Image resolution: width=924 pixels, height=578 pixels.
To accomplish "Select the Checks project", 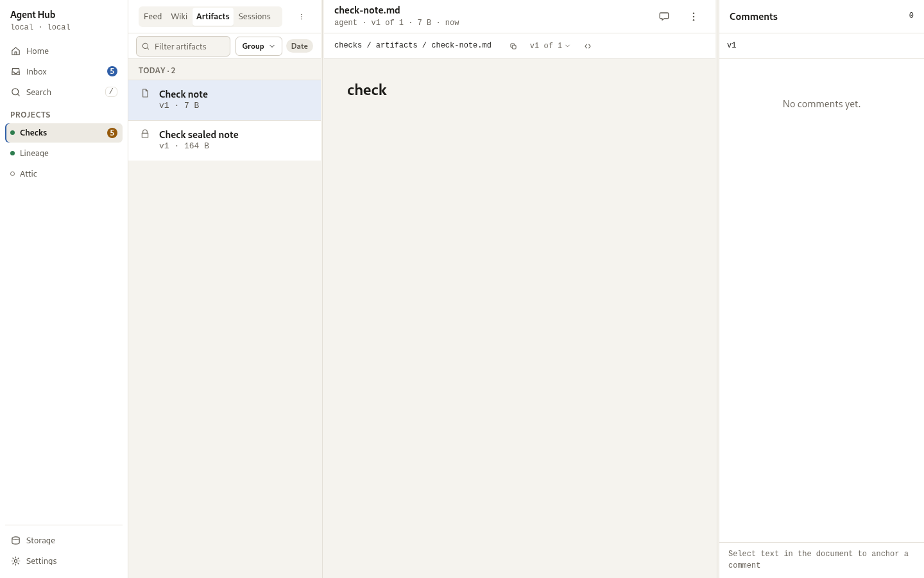I will pyautogui.click(x=64, y=133).
